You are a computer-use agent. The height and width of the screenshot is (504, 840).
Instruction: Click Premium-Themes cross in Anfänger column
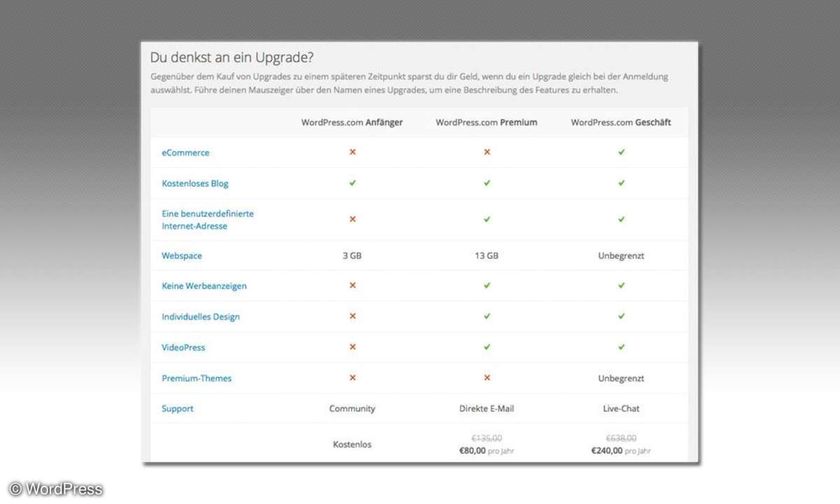click(x=353, y=378)
